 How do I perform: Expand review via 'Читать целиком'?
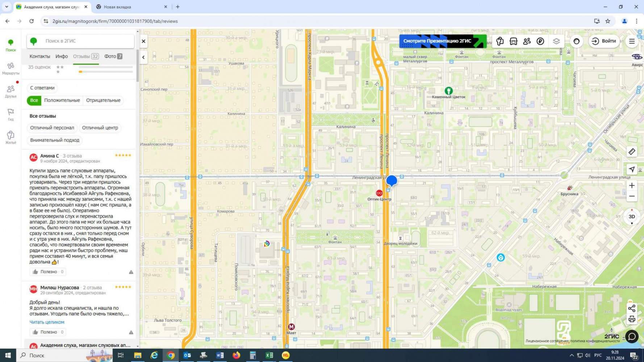click(47, 322)
